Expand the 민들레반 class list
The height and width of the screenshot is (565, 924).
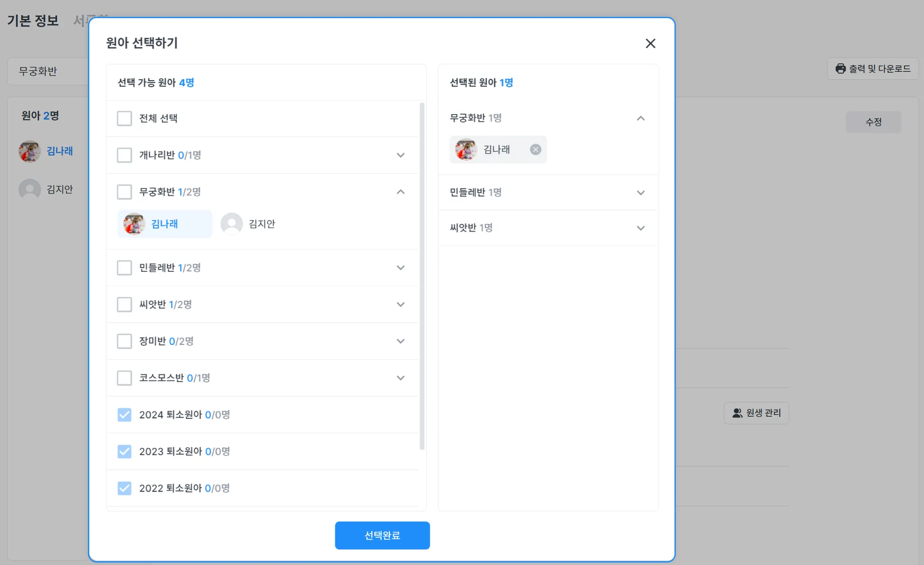tap(400, 268)
